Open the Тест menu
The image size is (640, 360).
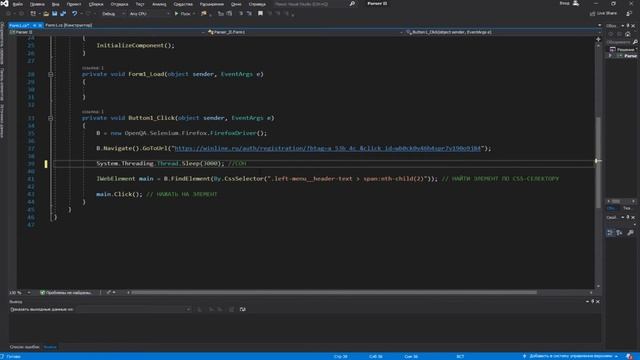140,4
